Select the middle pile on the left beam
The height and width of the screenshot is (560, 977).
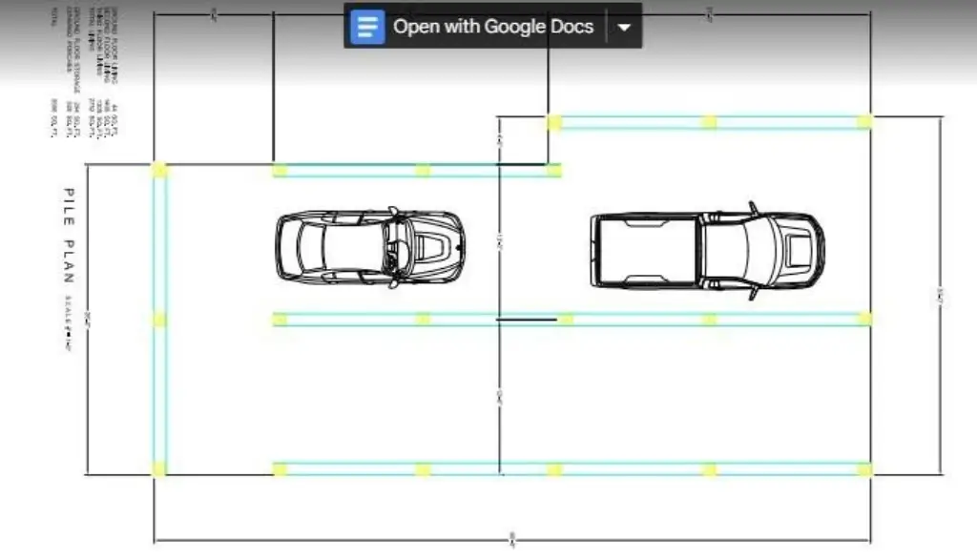[x=159, y=320]
